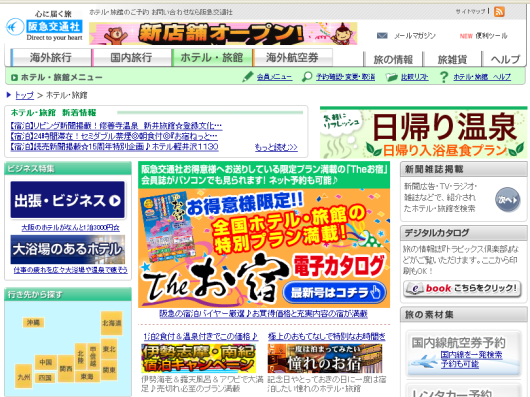The height and width of the screenshot is (397, 530).
Task: Open the 海外旅行 tab
Action: [51, 57]
